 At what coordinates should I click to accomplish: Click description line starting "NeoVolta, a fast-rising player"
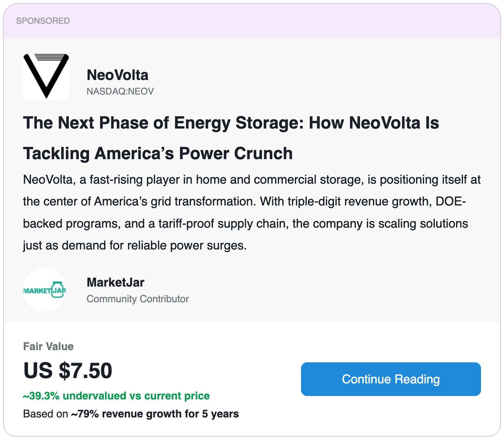(x=252, y=179)
